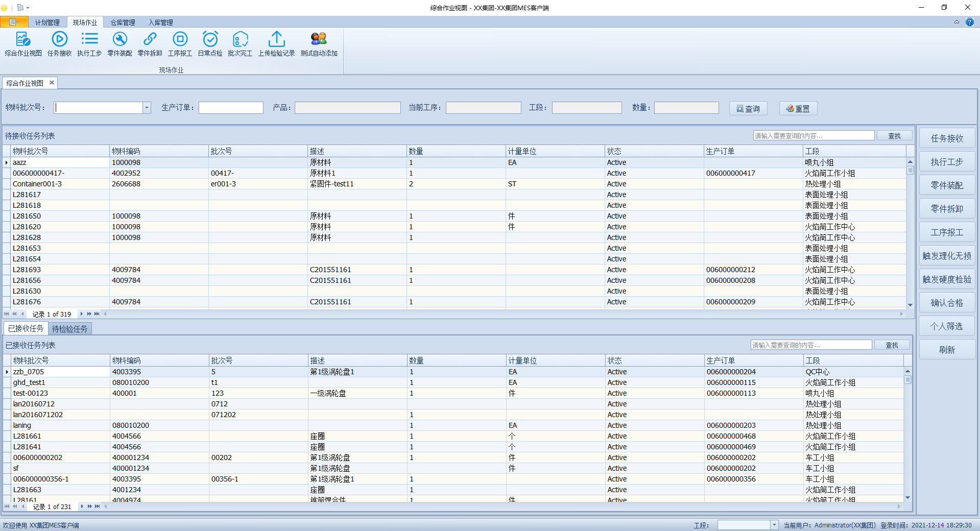Viewport: 980px width, 531px height.
Task: Choose the 零件拆卸 link icon
Action: pyautogui.click(x=150, y=44)
